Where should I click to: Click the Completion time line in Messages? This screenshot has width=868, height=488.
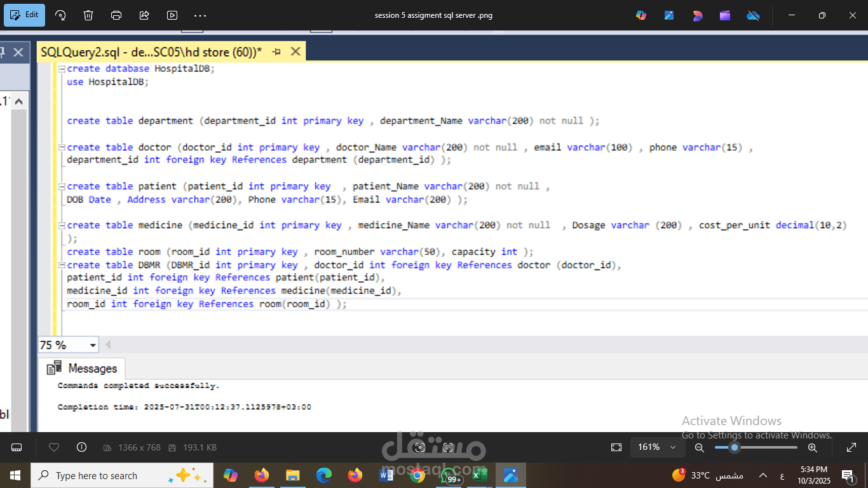pyautogui.click(x=184, y=407)
